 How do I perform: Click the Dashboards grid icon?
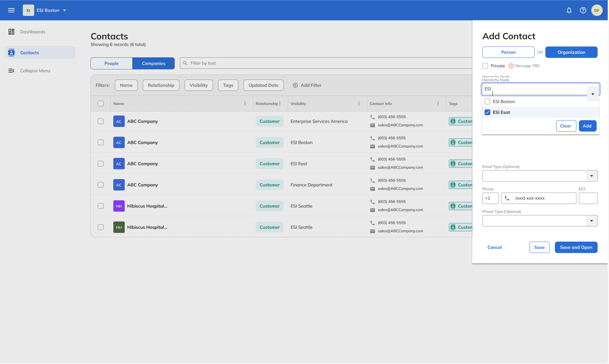pyautogui.click(x=11, y=32)
